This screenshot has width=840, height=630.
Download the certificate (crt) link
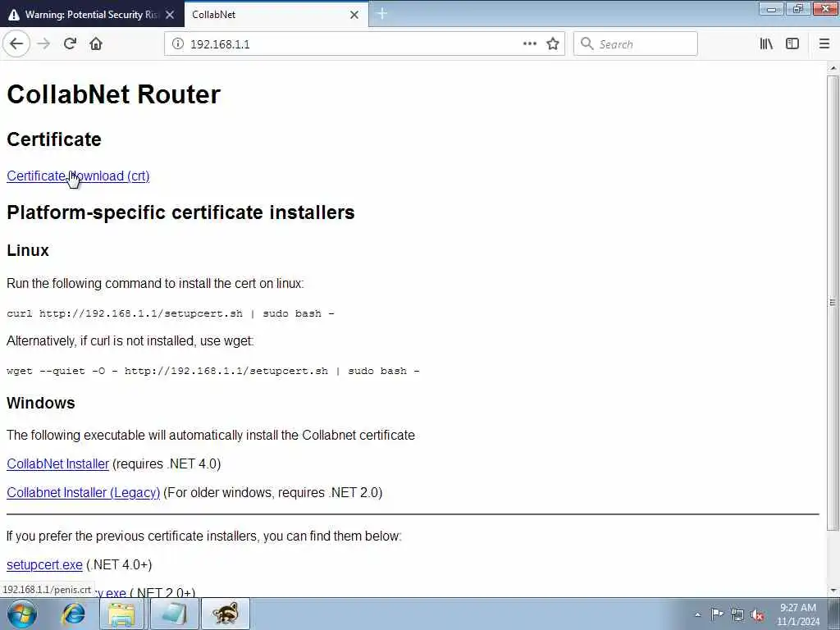click(78, 176)
